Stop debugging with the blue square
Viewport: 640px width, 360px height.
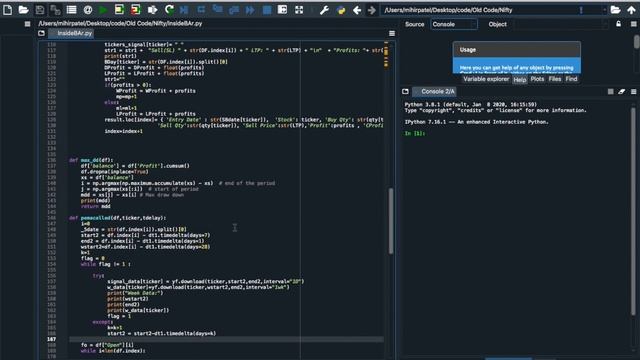click(267, 10)
